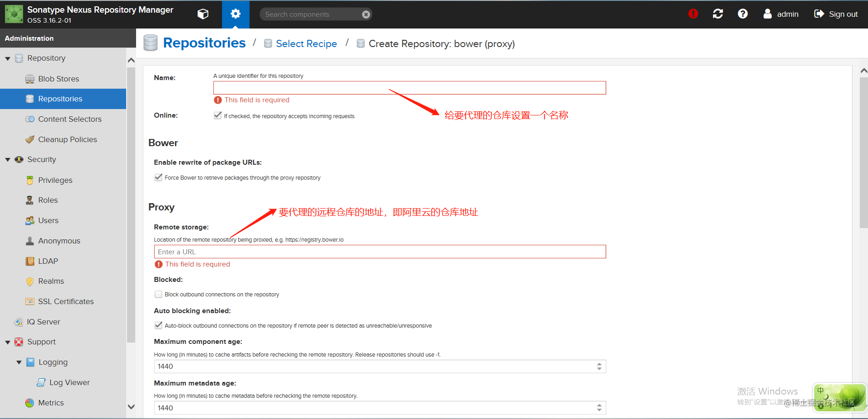Collapse the Support tree section
This screenshot has height=419, width=868.
[x=8, y=343]
